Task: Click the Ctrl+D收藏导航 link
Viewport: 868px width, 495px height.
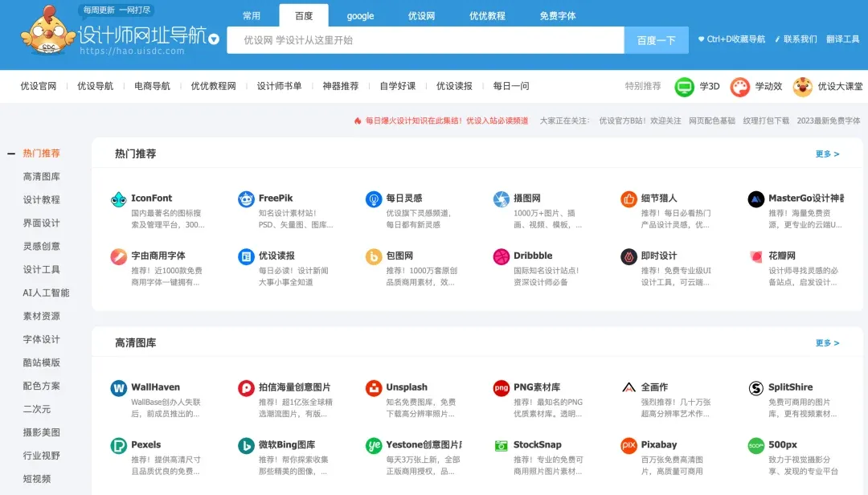Action: click(731, 39)
